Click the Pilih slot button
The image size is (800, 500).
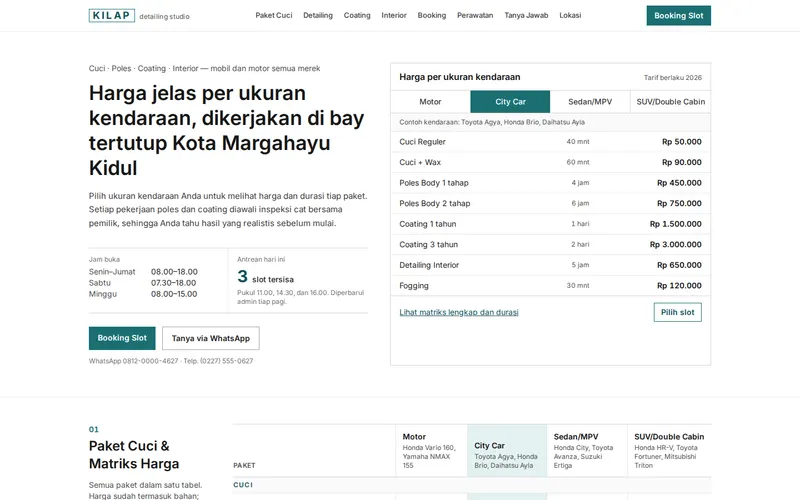(x=678, y=312)
